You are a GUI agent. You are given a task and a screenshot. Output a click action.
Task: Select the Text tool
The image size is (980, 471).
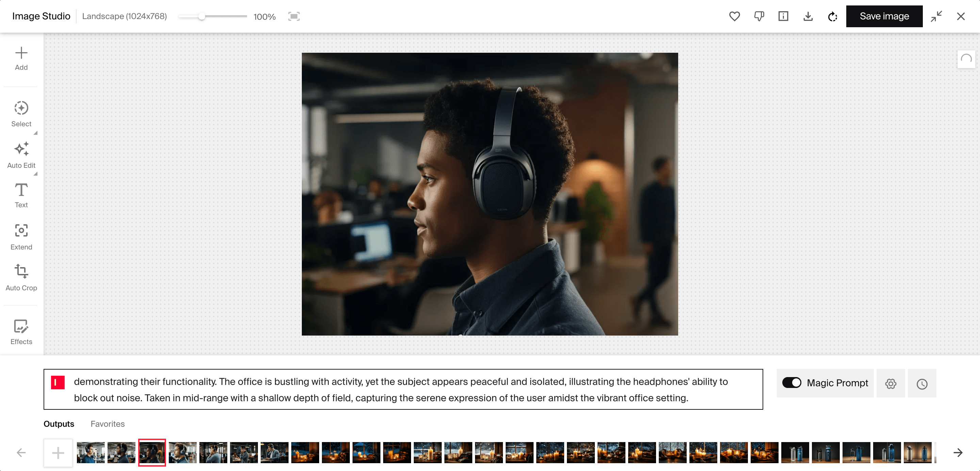pyautogui.click(x=21, y=195)
